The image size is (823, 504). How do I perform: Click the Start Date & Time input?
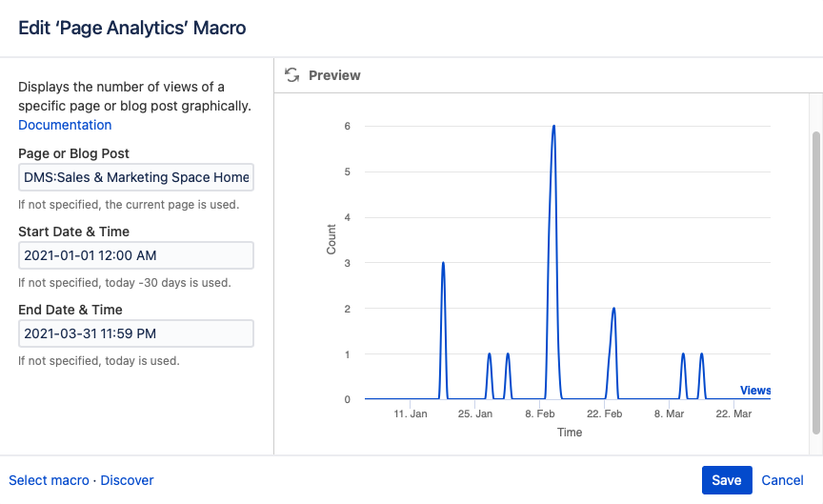[x=136, y=255]
